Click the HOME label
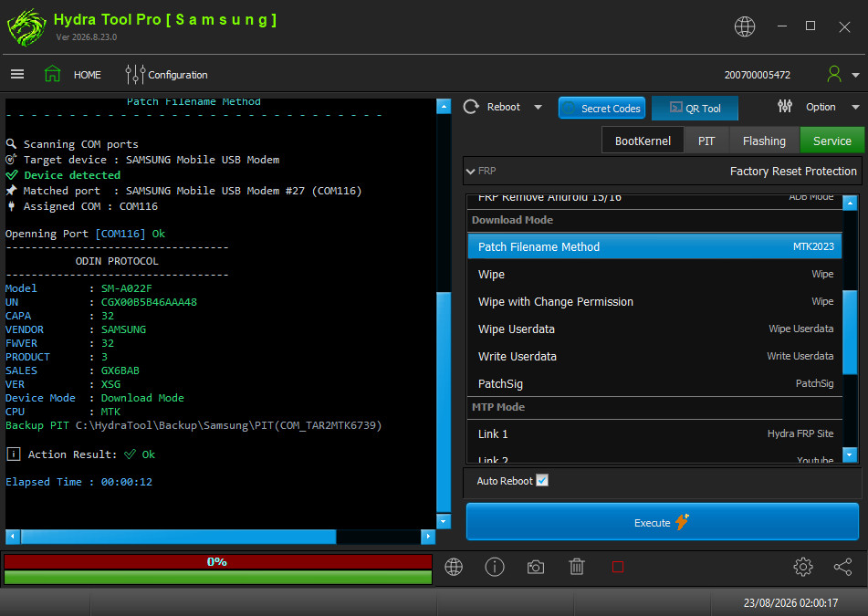The width and height of the screenshot is (868, 616). 88,75
